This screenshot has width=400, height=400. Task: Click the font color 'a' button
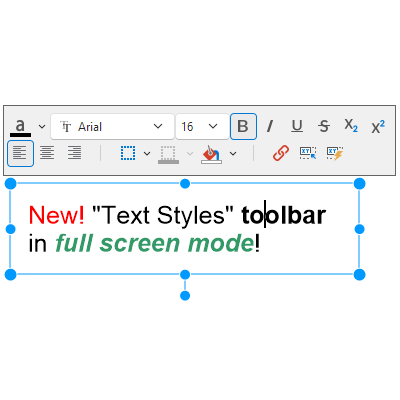(x=20, y=127)
